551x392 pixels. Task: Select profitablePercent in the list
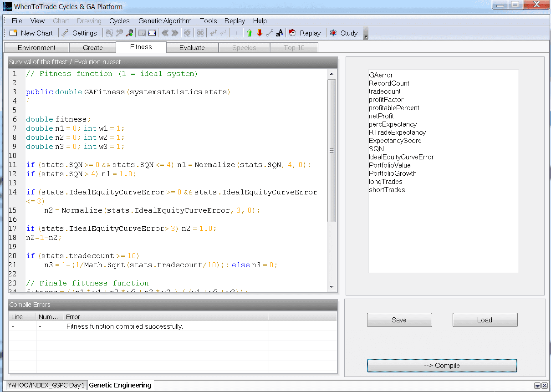[x=394, y=108]
